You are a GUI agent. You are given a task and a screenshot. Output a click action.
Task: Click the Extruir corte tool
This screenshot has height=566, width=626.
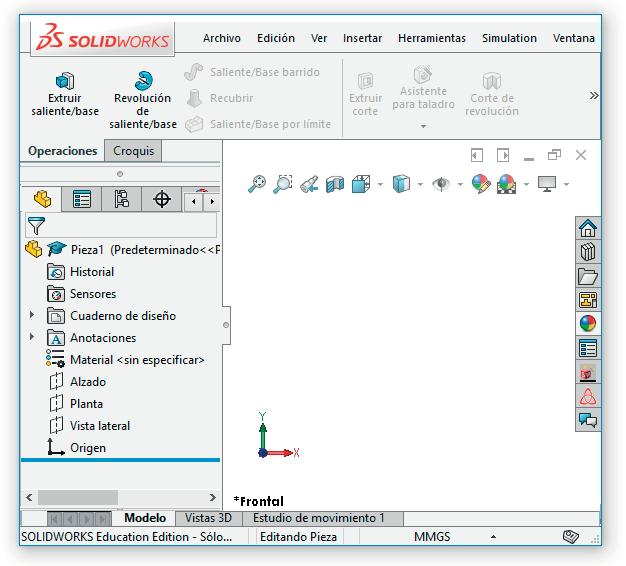click(365, 95)
